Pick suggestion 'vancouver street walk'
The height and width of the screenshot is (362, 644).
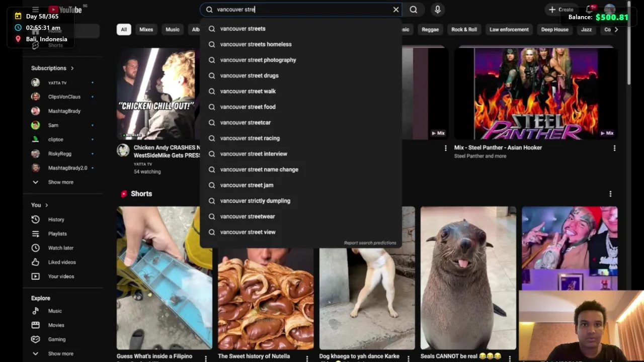point(301,91)
